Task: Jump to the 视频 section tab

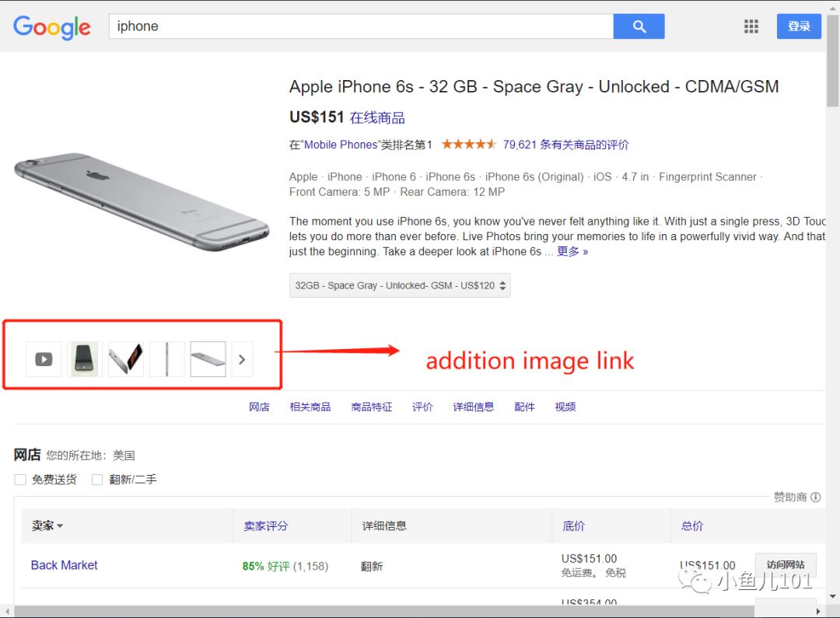Action: (565, 407)
